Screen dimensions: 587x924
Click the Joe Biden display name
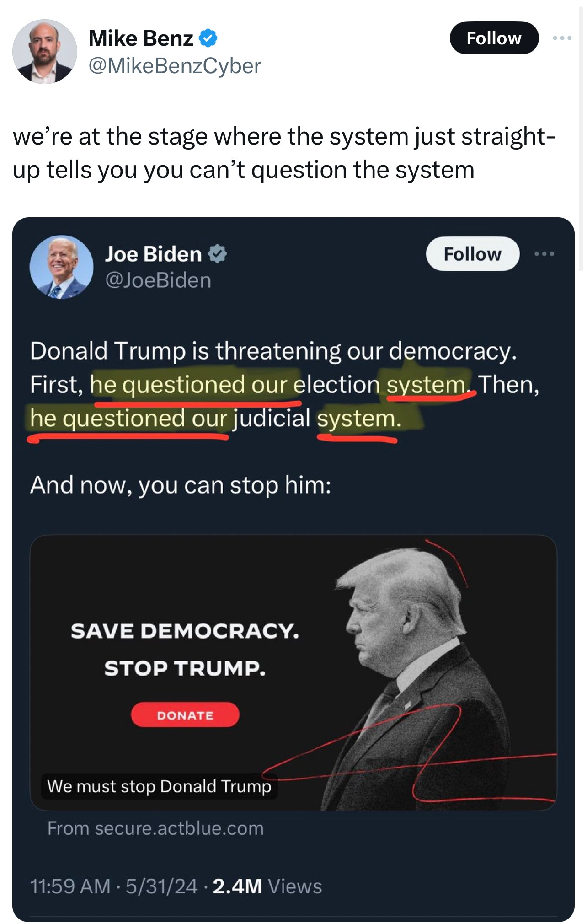coord(154,254)
